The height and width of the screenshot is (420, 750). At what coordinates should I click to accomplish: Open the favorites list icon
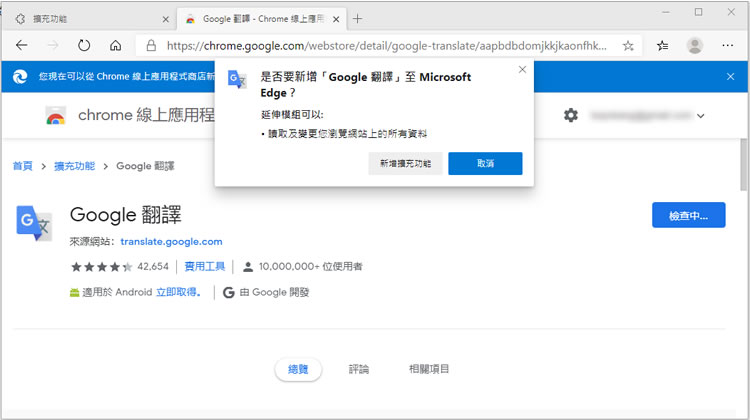coord(663,45)
